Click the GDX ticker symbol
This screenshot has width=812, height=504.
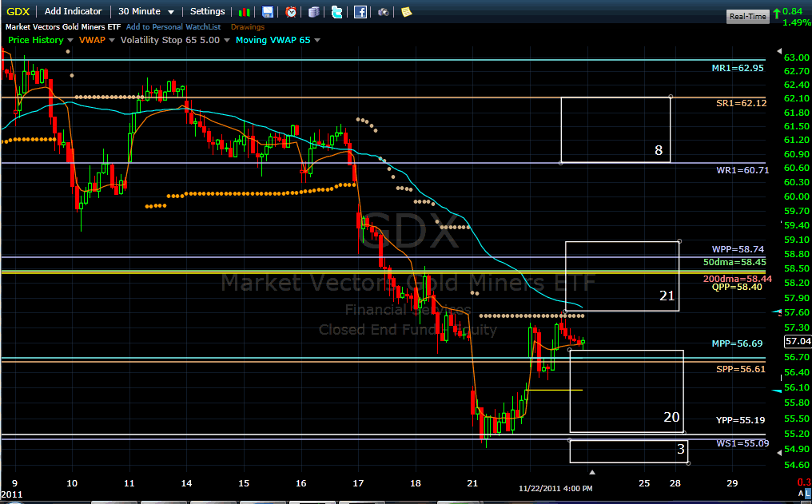pos(18,11)
